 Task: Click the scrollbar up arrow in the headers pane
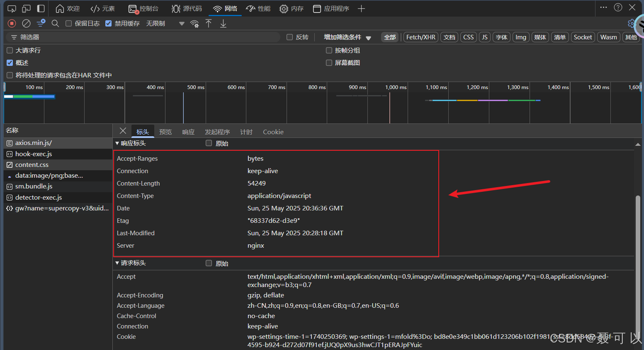tap(638, 144)
